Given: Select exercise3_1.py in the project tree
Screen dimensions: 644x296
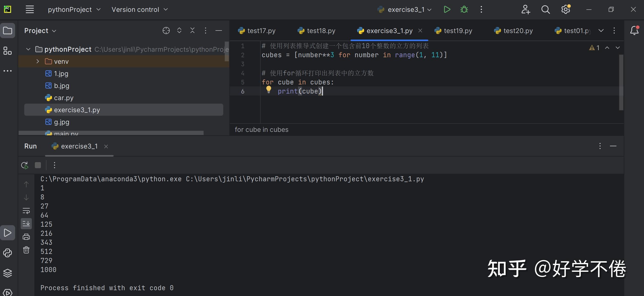Looking at the screenshot, I should (77, 110).
